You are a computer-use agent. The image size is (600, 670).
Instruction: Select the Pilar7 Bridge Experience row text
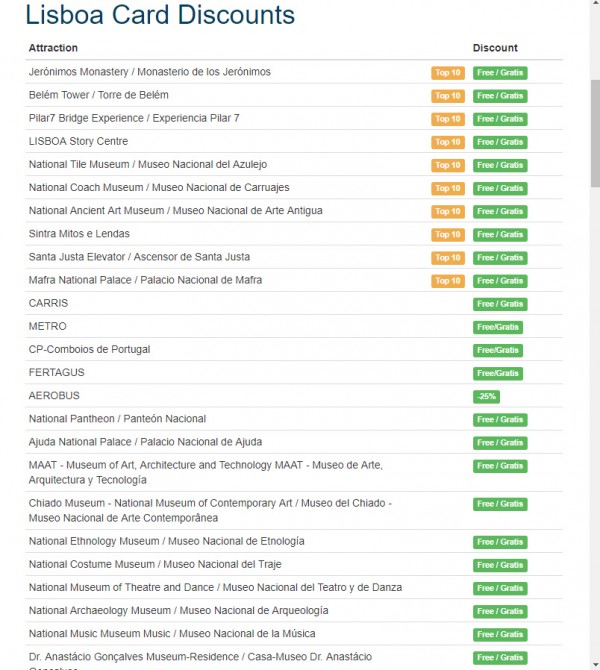coord(134,118)
